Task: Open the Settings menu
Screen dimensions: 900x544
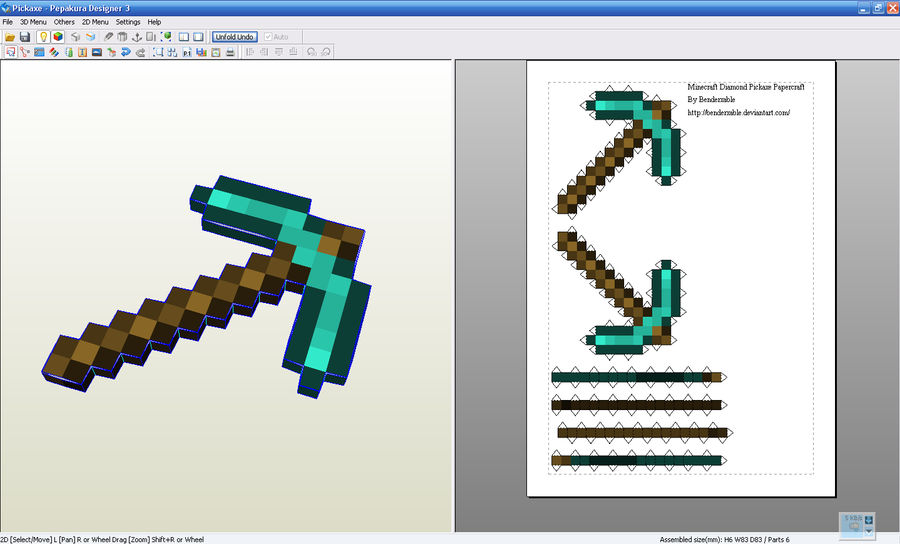Action: click(128, 22)
